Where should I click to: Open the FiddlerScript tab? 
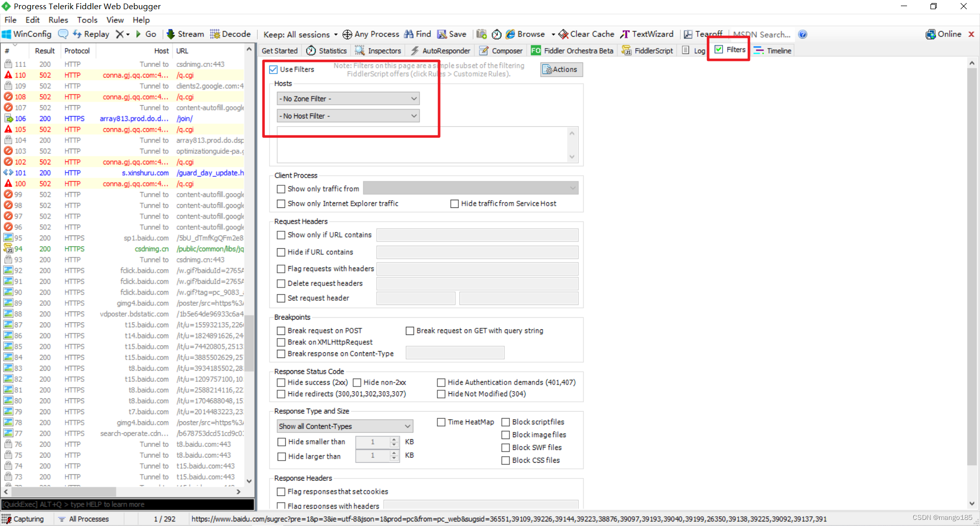(x=647, y=51)
